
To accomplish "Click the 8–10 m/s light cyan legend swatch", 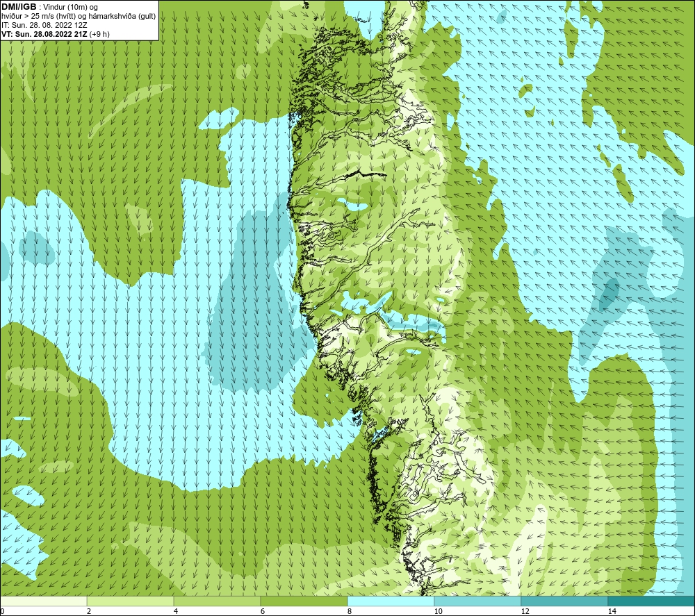I will tap(391, 601).
